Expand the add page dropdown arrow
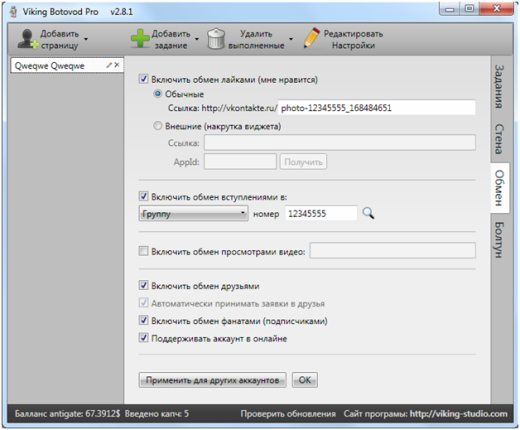Screen dimensions: 520x430 pyautogui.click(x=86, y=39)
